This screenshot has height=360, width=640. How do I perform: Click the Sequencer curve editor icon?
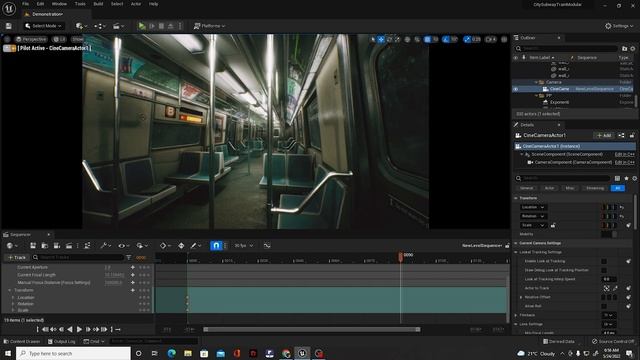[267, 246]
